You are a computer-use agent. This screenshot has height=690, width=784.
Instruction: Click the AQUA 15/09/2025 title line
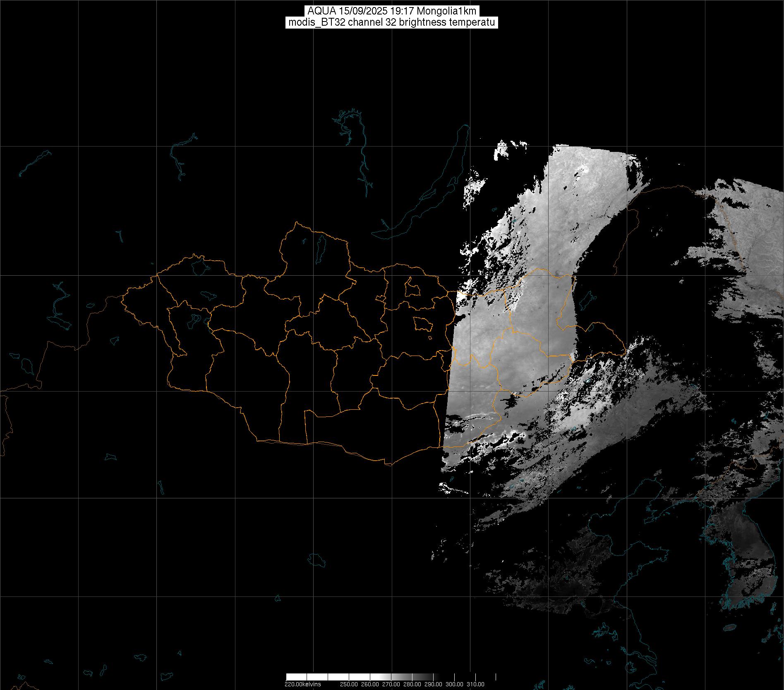(x=391, y=11)
